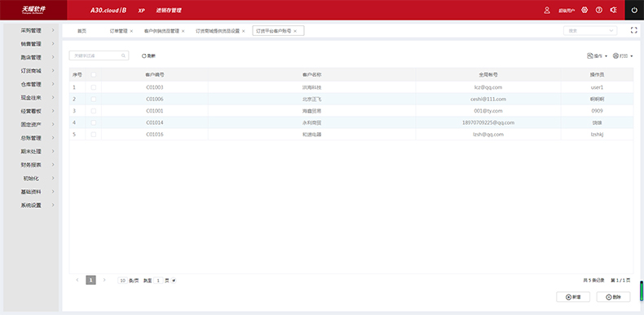Expand the 销售管理 sidebar menu
The height and width of the screenshot is (315, 644).
31,44
